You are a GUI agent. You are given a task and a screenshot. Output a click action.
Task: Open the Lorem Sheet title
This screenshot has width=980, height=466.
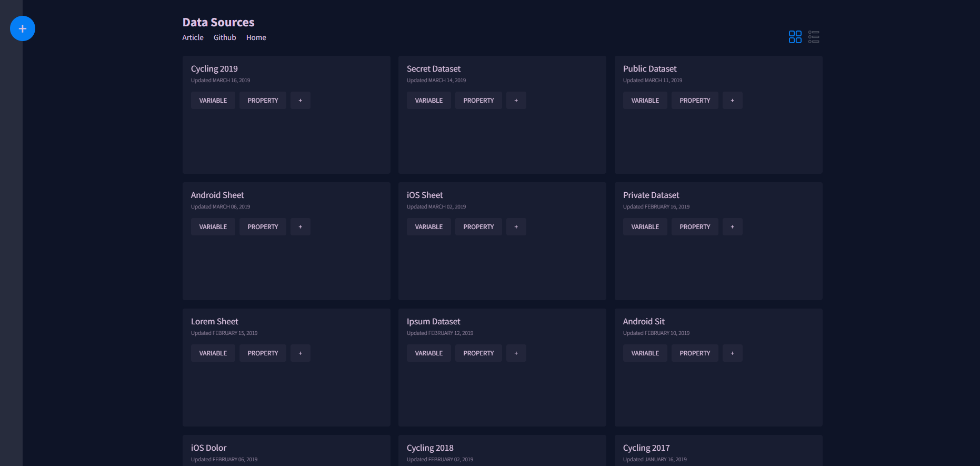(x=215, y=322)
